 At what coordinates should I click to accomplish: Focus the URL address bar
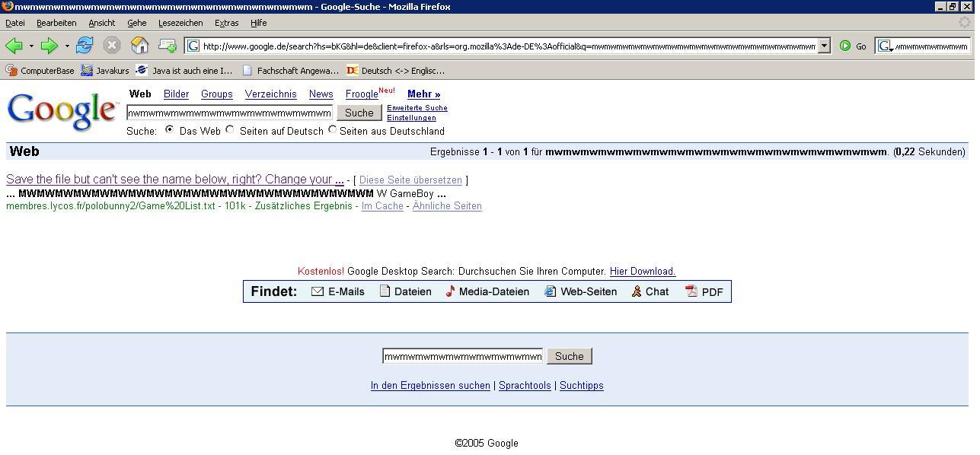point(509,46)
